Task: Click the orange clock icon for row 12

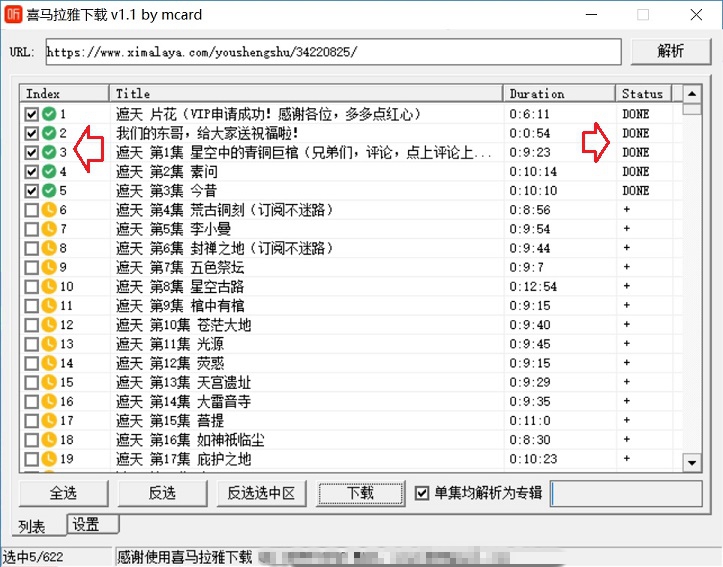Action: pyautogui.click(x=49, y=325)
